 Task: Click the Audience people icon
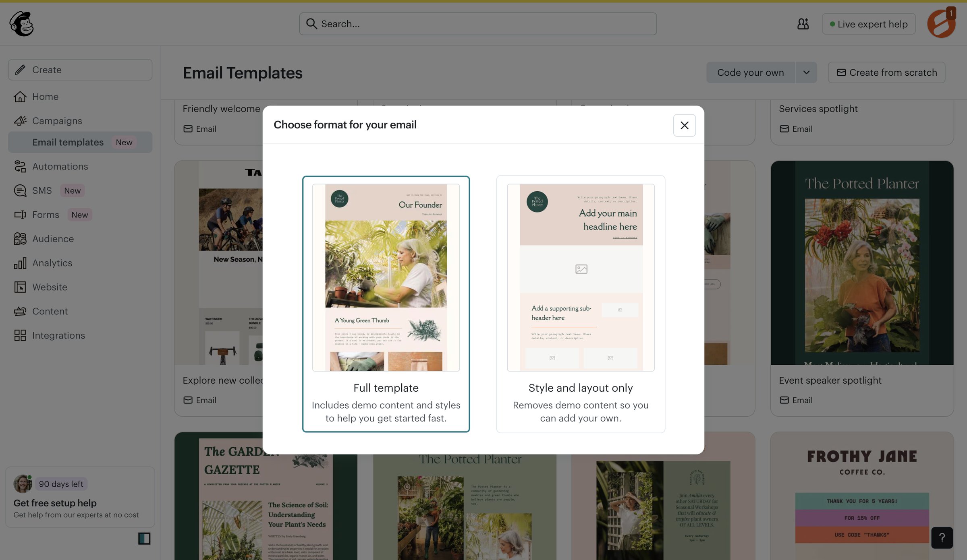(x=20, y=239)
